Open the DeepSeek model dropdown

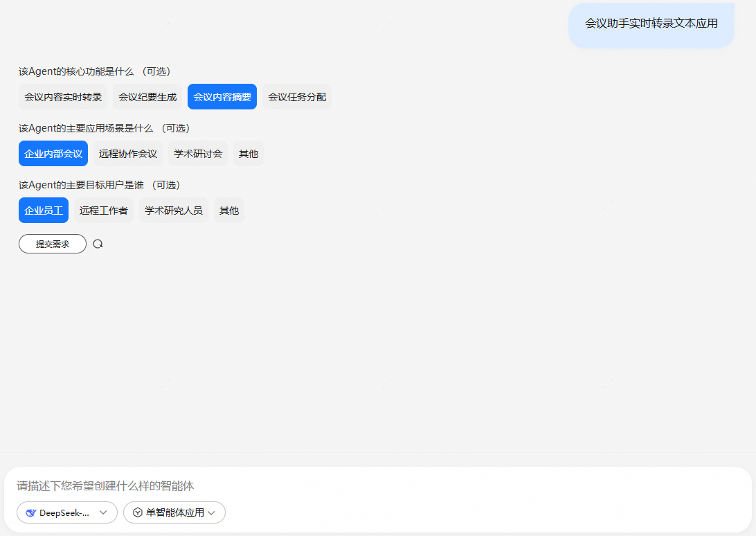coord(67,513)
